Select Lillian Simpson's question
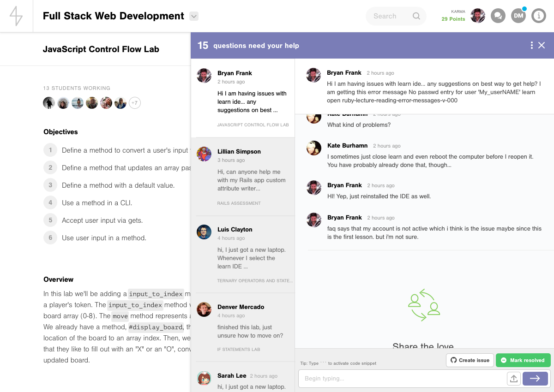The height and width of the screenshot is (392, 554). (243, 176)
